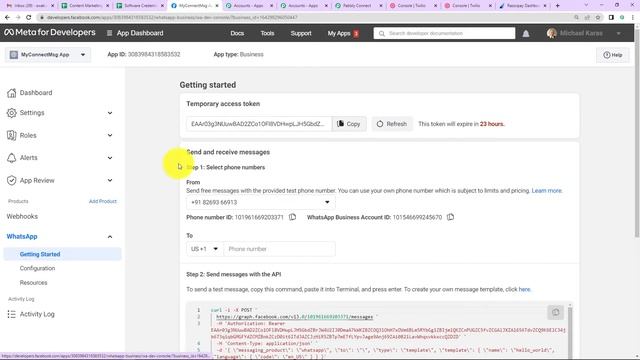Click the search magnifier icon
The image size is (640, 360).
[382, 33]
